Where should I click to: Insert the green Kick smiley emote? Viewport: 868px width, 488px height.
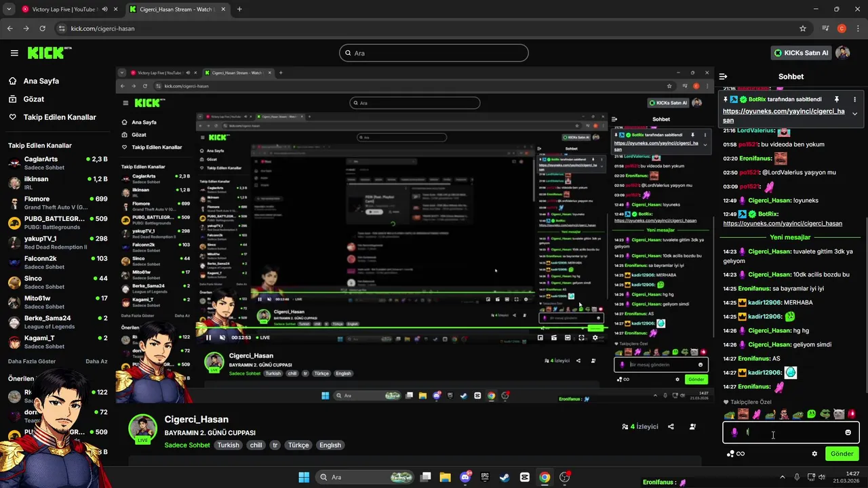pyautogui.click(x=811, y=414)
